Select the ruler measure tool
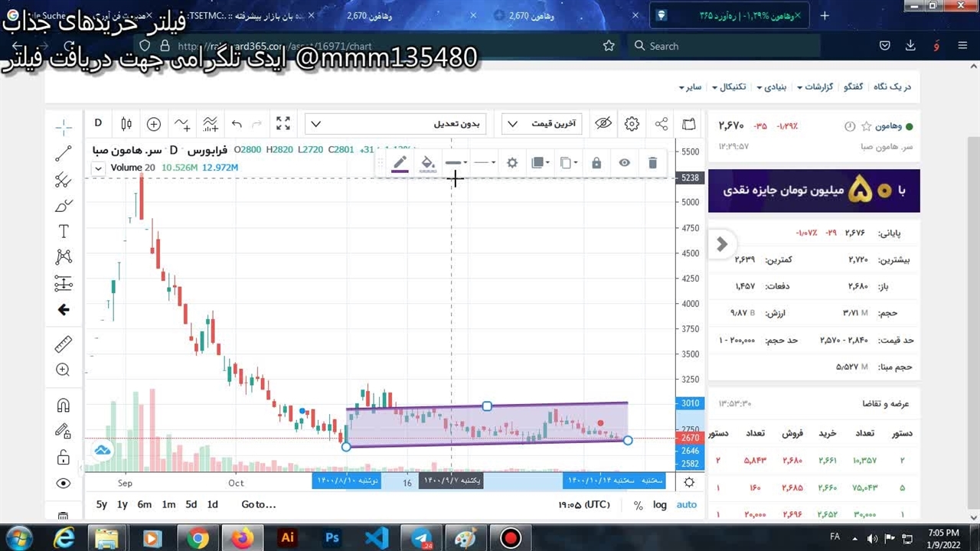Image resolution: width=980 pixels, height=551 pixels. (64, 344)
